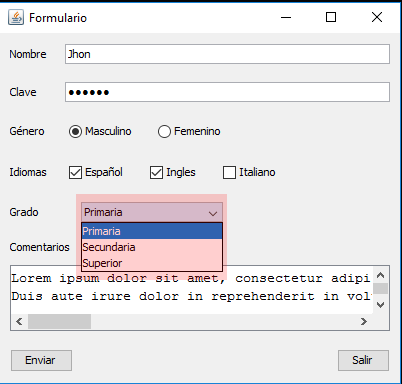Focus the Clave password field
This screenshot has width=402, height=384.
(x=227, y=92)
